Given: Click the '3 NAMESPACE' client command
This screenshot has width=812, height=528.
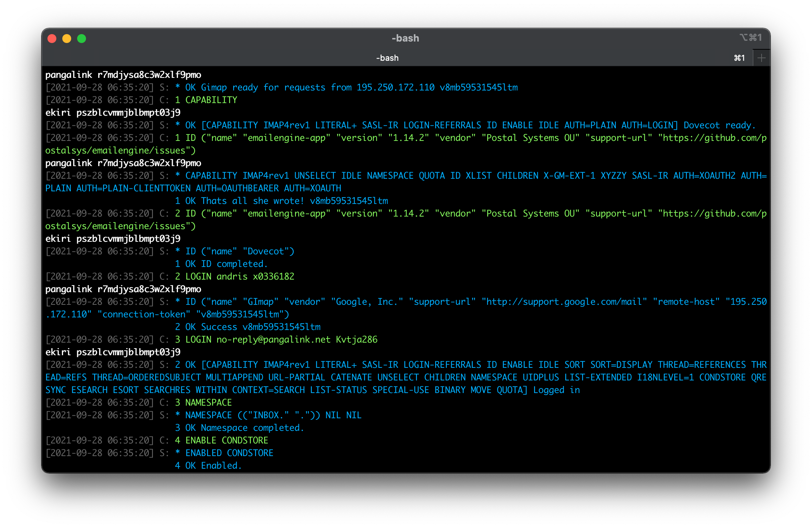Looking at the screenshot, I should pyautogui.click(x=203, y=403).
